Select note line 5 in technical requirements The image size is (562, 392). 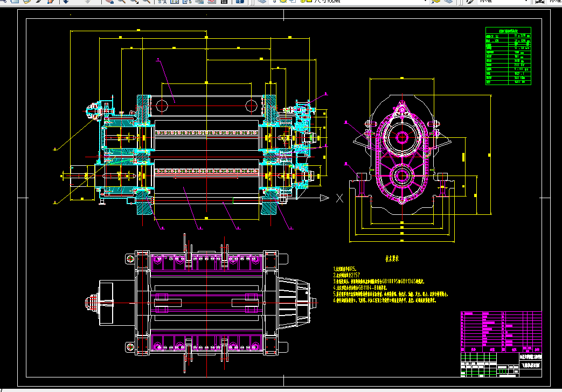point(391,294)
